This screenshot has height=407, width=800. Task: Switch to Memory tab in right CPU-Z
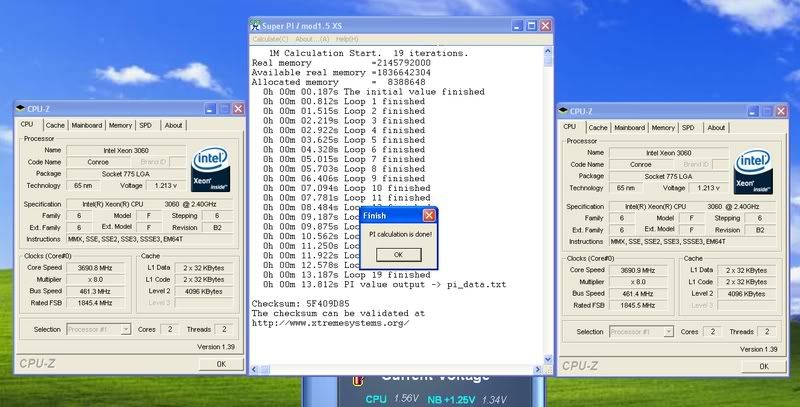tap(663, 128)
